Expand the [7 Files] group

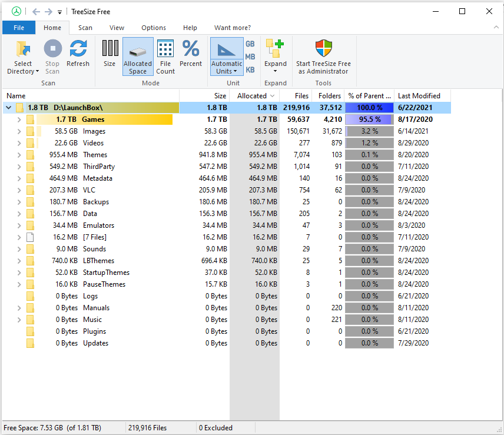click(19, 237)
